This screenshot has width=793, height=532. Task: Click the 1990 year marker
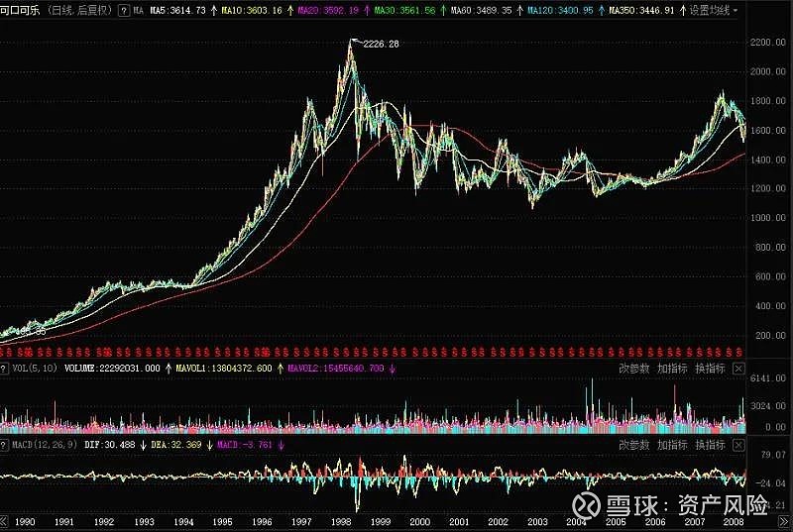pyautogui.click(x=25, y=522)
